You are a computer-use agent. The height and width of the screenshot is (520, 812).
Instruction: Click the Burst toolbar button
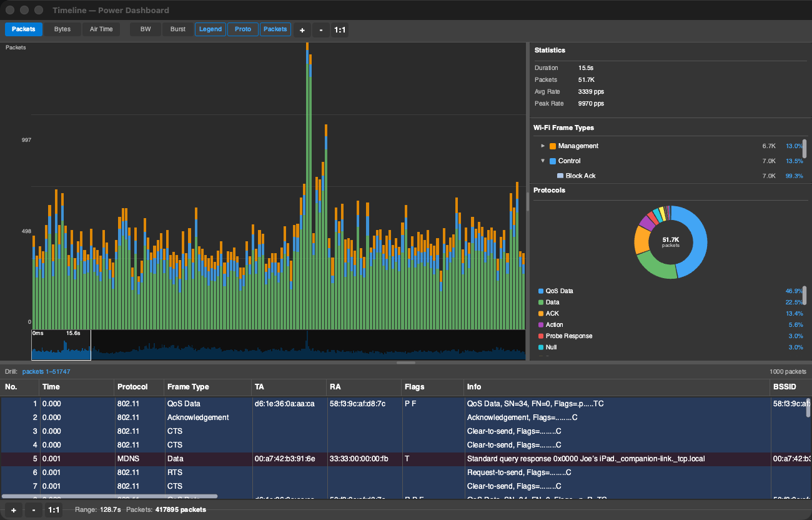coord(178,29)
